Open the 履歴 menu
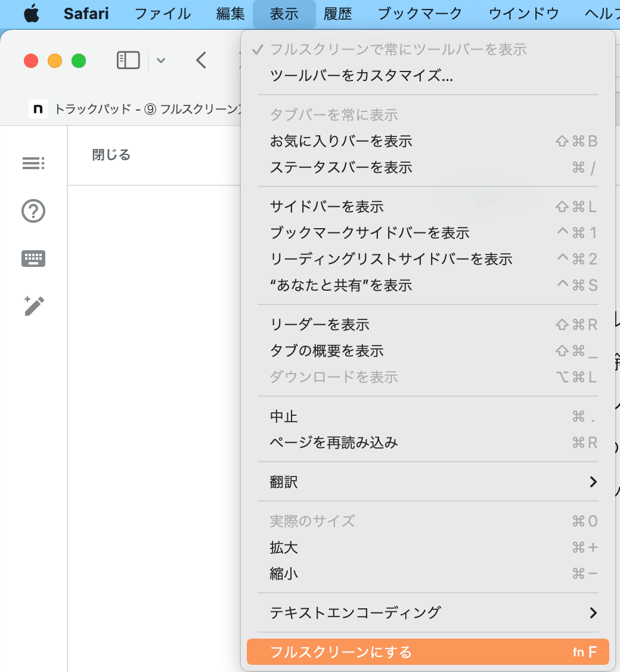Screen dimensions: 620x672 337,14
